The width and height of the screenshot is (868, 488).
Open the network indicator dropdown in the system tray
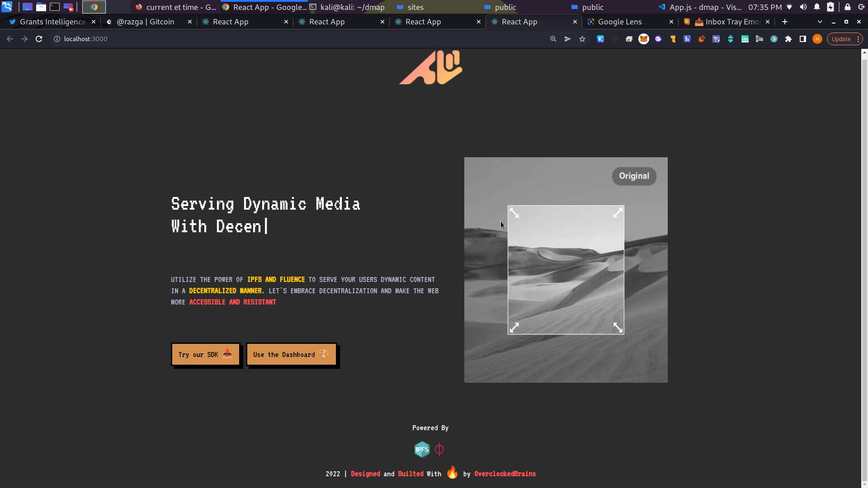click(x=789, y=7)
